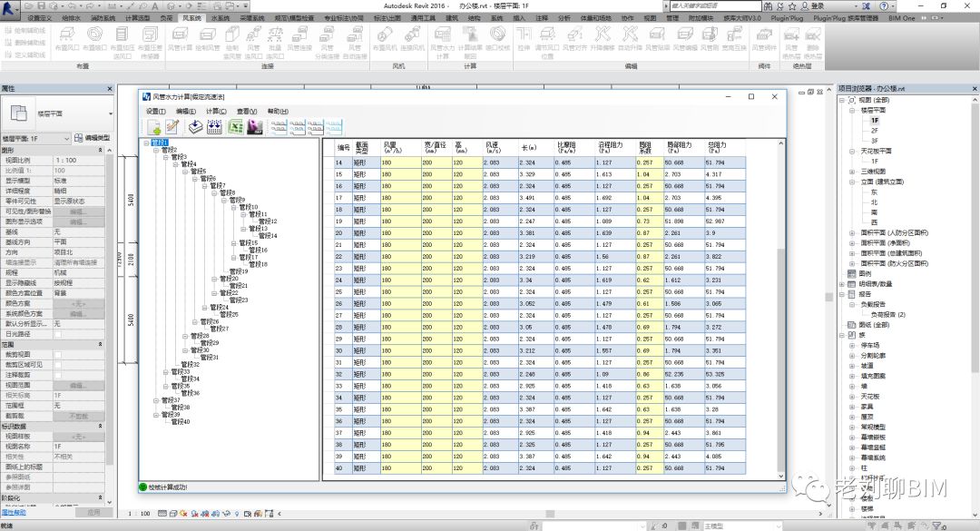Click the third duct layout diagram icon
The height and width of the screenshot is (531, 980).
[316, 127]
